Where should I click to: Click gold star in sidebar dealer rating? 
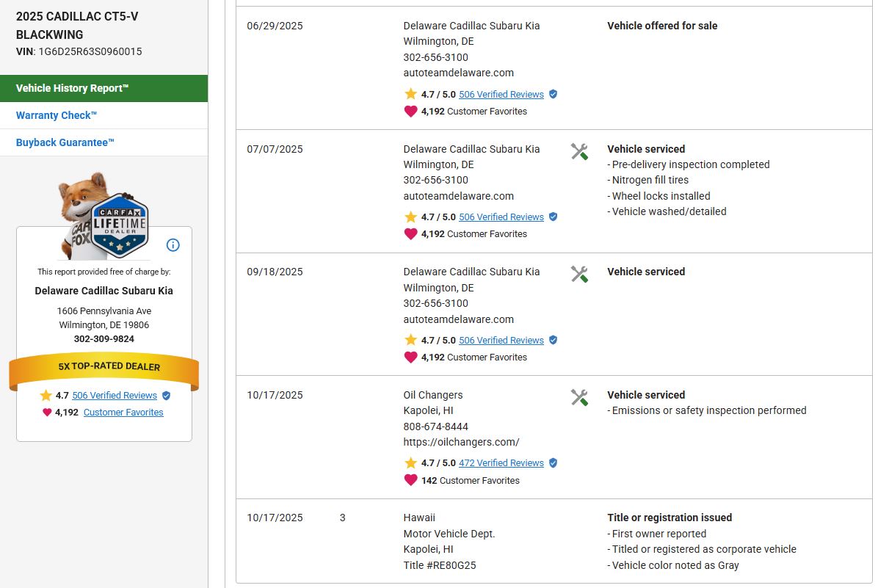(x=46, y=396)
